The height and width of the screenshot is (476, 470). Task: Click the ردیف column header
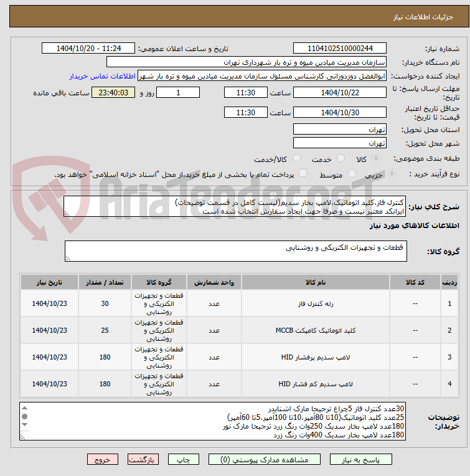coord(449,282)
